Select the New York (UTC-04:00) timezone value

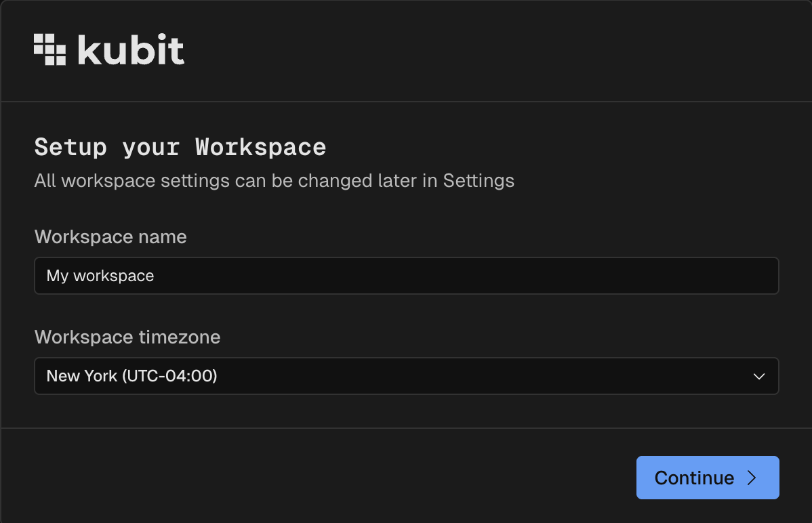[131, 376]
